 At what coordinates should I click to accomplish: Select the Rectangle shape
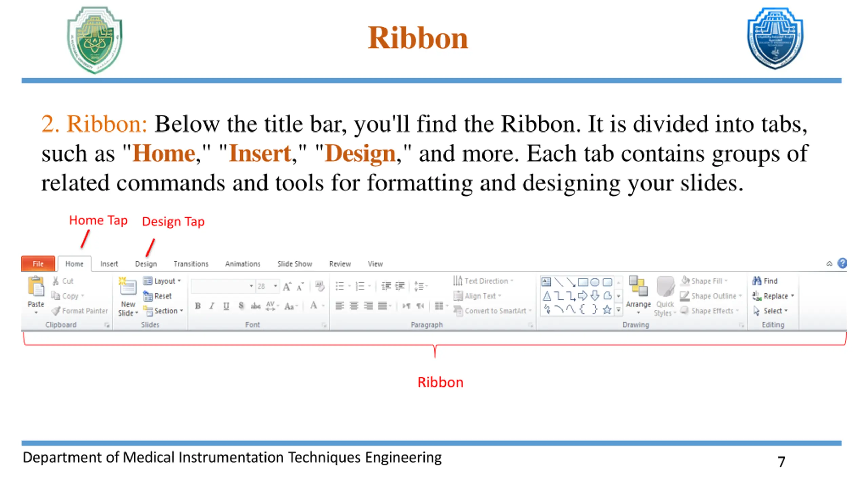point(583,282)
